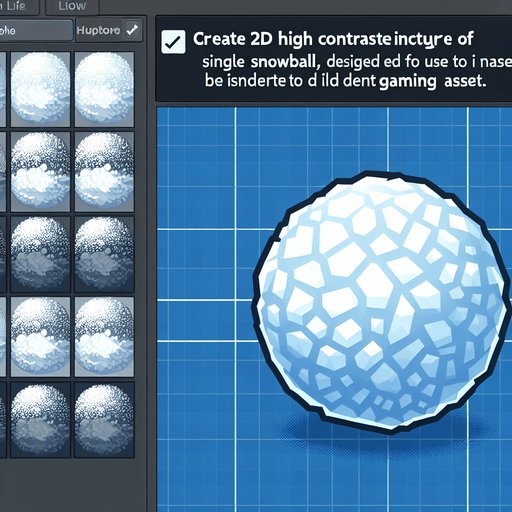Click the checkmark icon beside Huptore
512x512 pixels.
point(133,30)
